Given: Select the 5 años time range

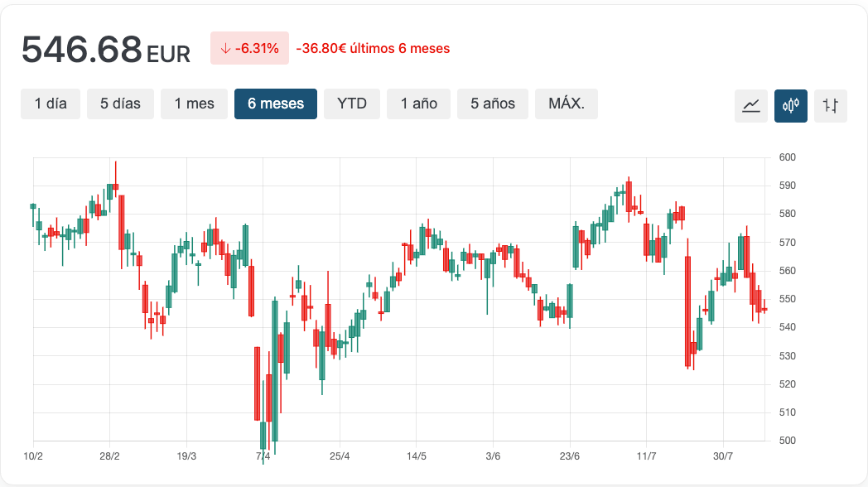Looking at the screenshot, I should click(493, 104).
